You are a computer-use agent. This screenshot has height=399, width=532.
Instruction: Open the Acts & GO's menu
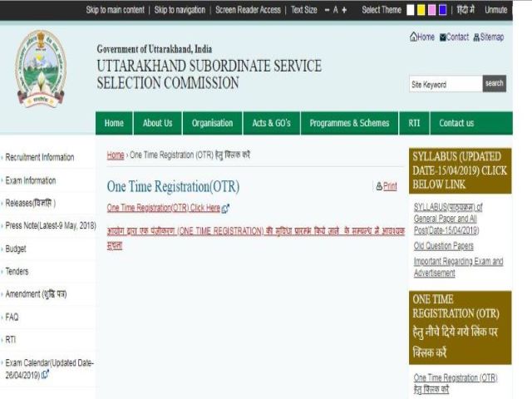click(x=272, y=123)
